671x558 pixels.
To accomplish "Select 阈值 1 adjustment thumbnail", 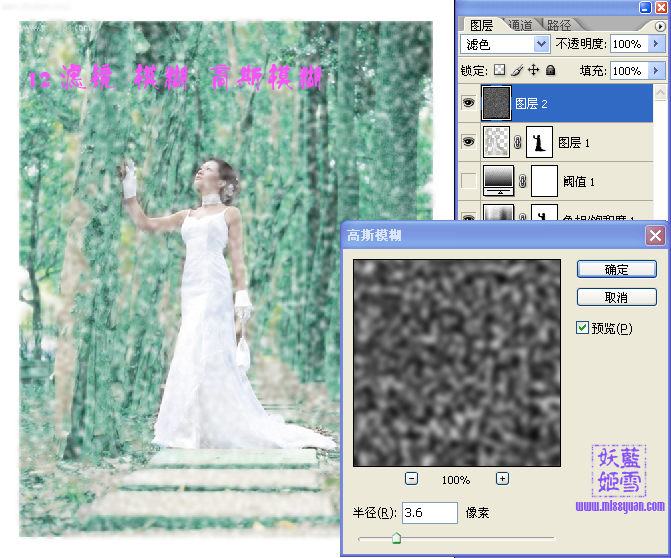I will coord(499,181).
